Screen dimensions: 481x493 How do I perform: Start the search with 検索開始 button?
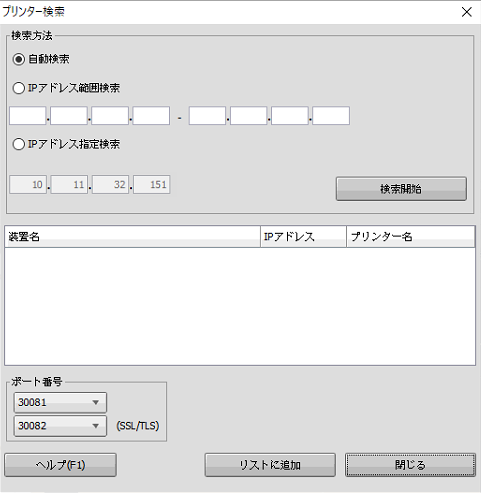401,189
